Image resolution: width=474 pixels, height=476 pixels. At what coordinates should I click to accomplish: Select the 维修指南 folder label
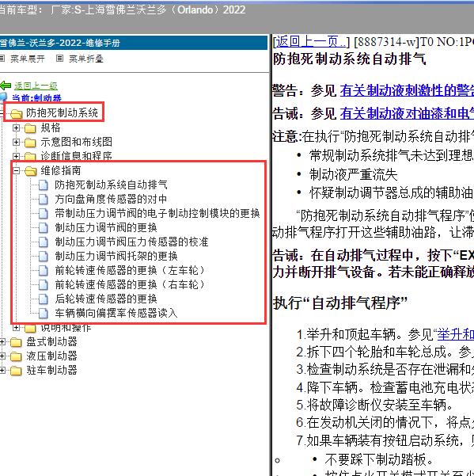coord(61,170)
